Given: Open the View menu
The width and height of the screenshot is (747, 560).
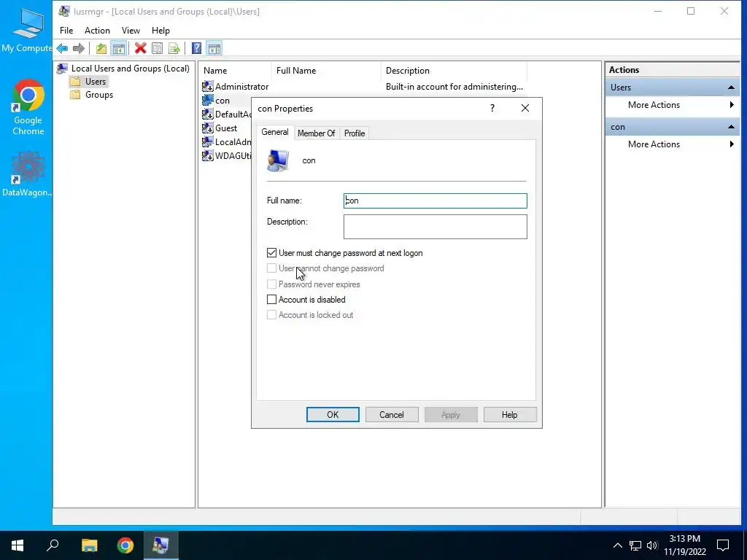Looking at the screenshot, I should coord(131,31).
